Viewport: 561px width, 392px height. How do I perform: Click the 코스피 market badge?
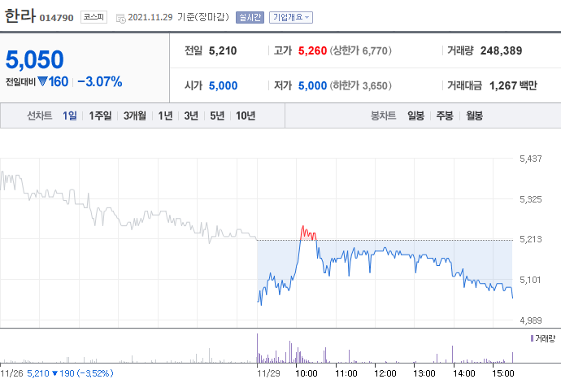pos(93,17)
